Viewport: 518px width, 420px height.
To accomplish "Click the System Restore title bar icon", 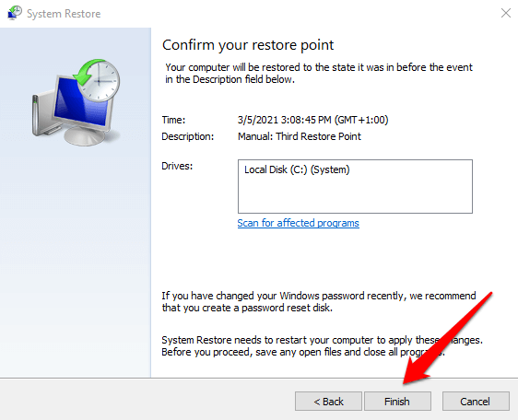I will (x=15, y=13).
